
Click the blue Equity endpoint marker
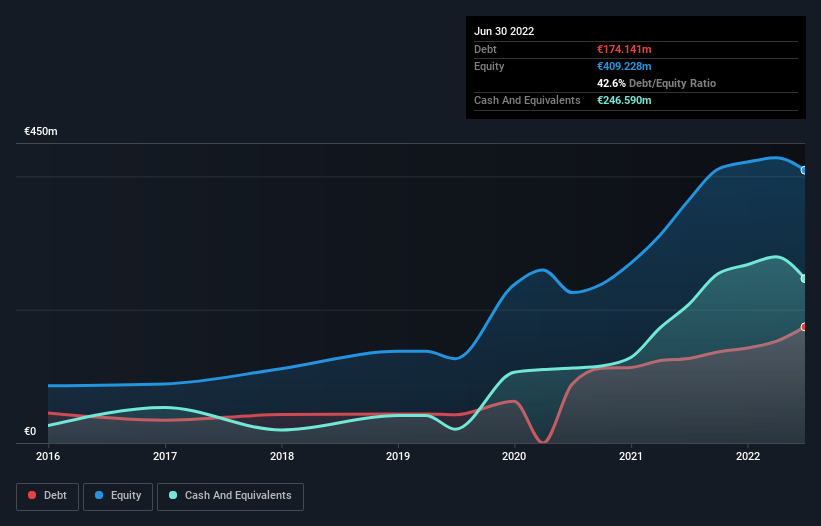[x=804, y=170]
